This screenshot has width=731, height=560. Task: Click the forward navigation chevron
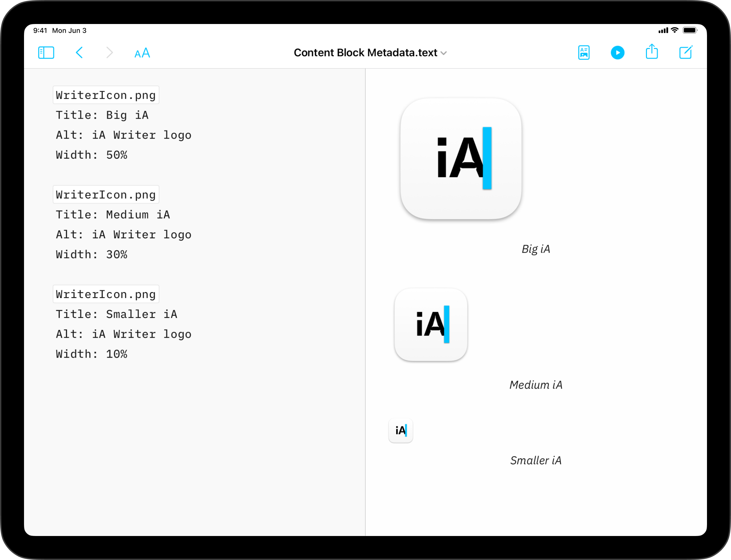(109, 53)
